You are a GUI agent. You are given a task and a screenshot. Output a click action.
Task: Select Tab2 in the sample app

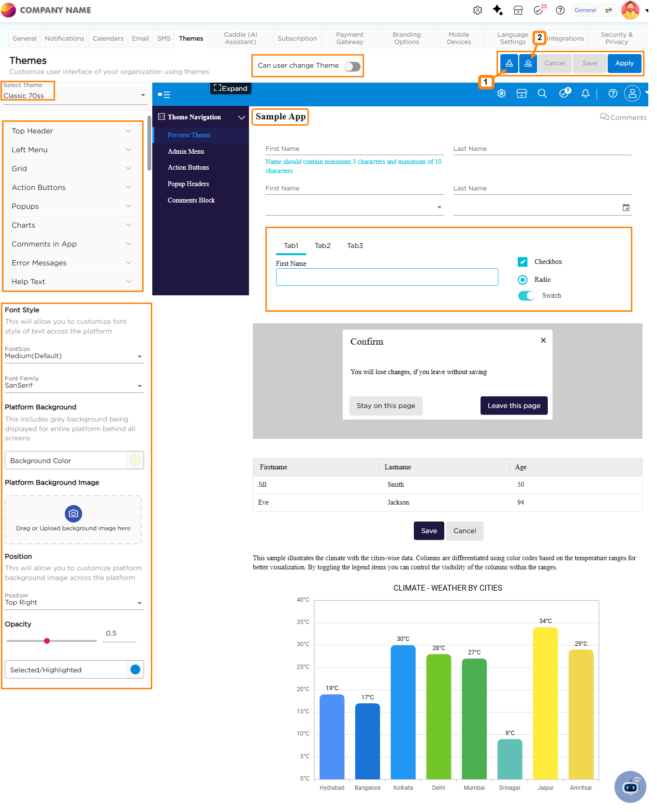click(322, 246)
